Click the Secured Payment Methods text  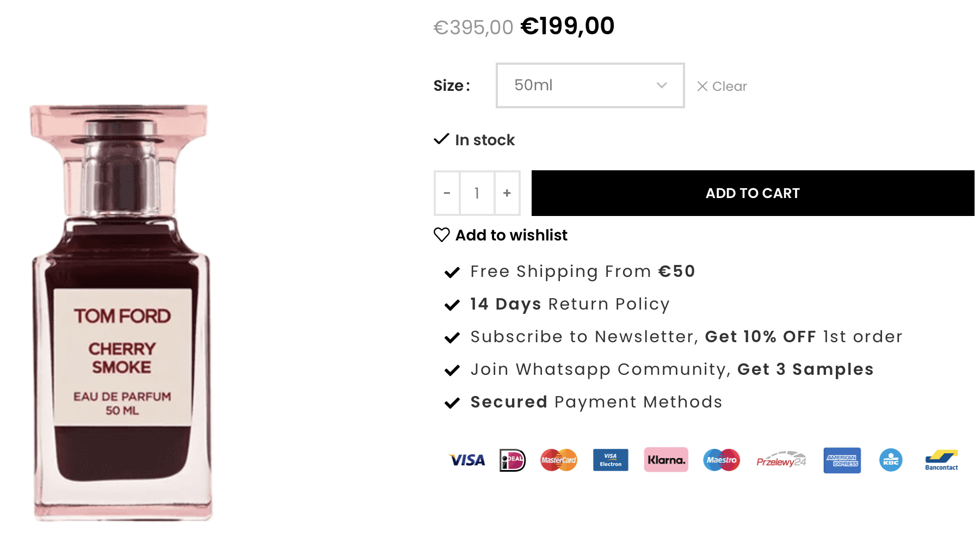pyautogui.click(x=596, y=402)
